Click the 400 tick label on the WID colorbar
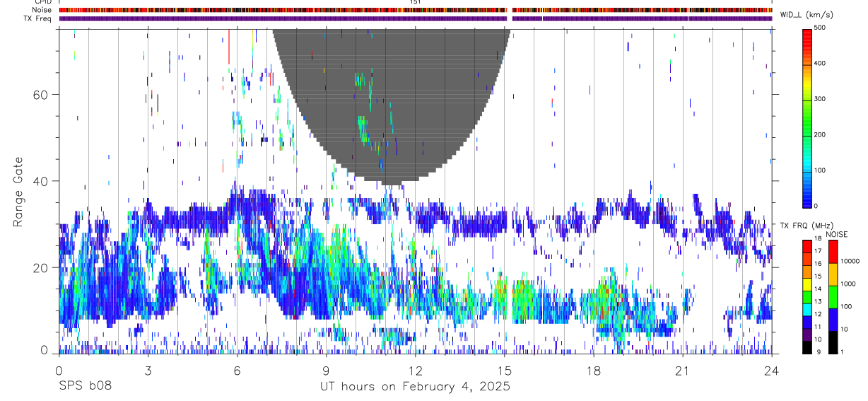 click(x=821, y=64)
